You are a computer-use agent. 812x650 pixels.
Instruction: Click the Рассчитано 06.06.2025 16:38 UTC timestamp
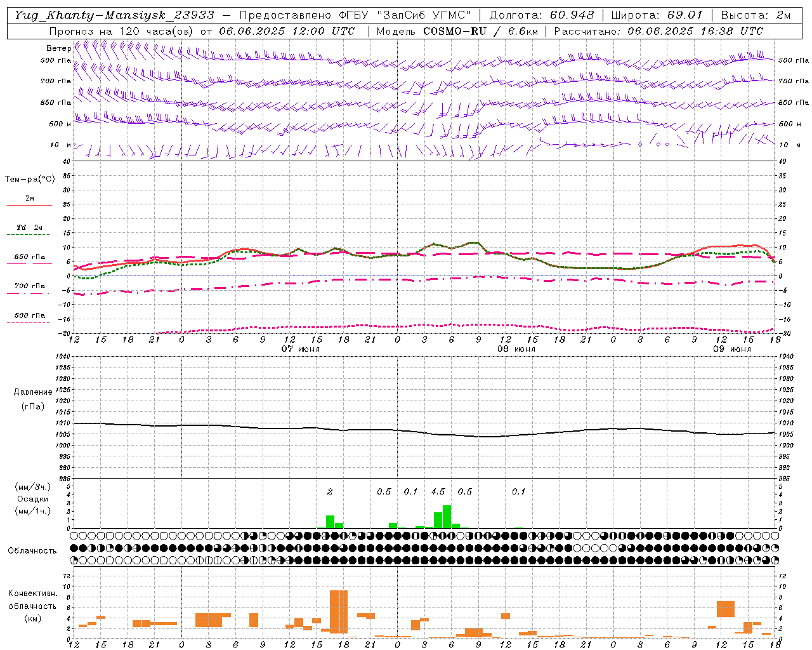tap(659, 31)
